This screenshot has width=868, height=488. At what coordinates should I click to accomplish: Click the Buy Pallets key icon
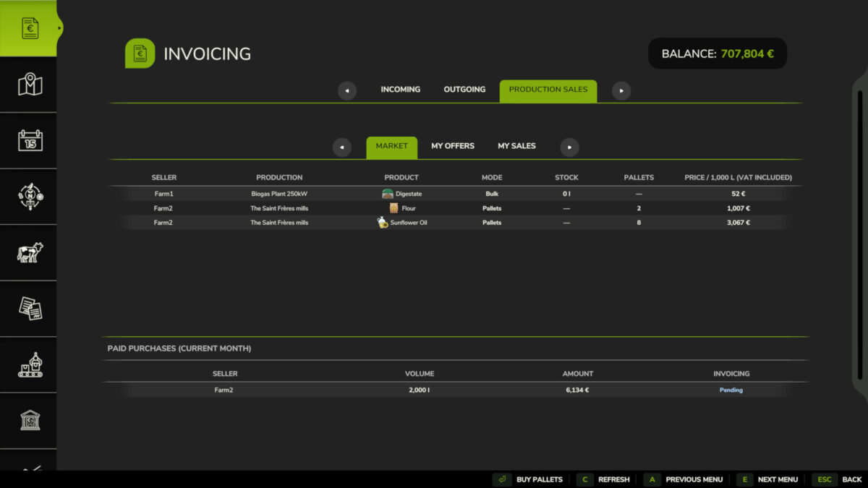(502, 479)
